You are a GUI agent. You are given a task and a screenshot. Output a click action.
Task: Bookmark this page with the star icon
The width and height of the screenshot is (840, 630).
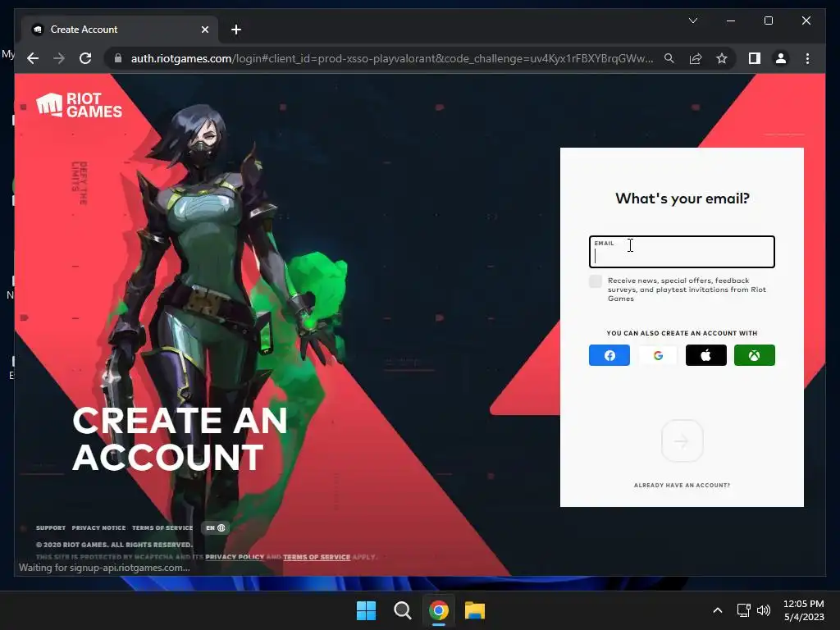(722, 58)
